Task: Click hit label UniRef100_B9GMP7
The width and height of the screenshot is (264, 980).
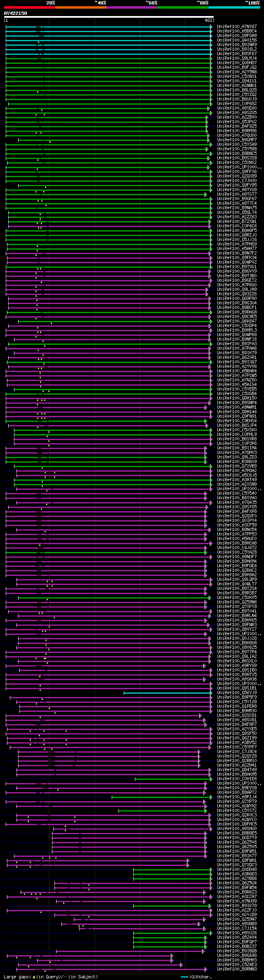Action: (x=237, y=140)
